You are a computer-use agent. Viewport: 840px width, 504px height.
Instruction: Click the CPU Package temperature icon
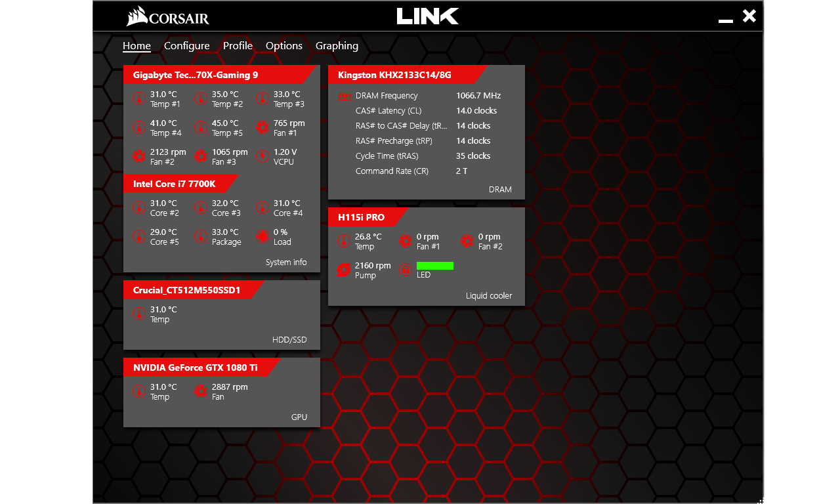pyautogui.click(x=201, y=236)
